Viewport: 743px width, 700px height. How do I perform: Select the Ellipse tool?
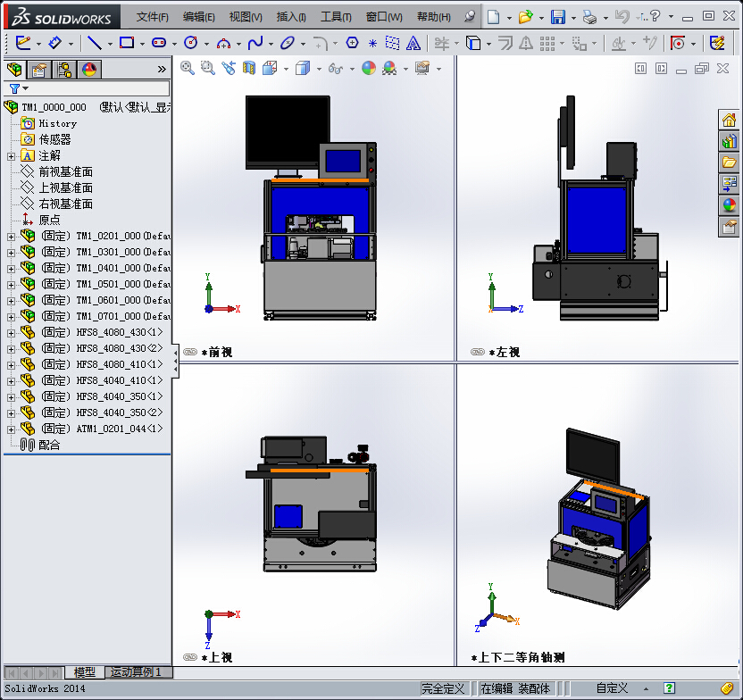tap(288, 43)
